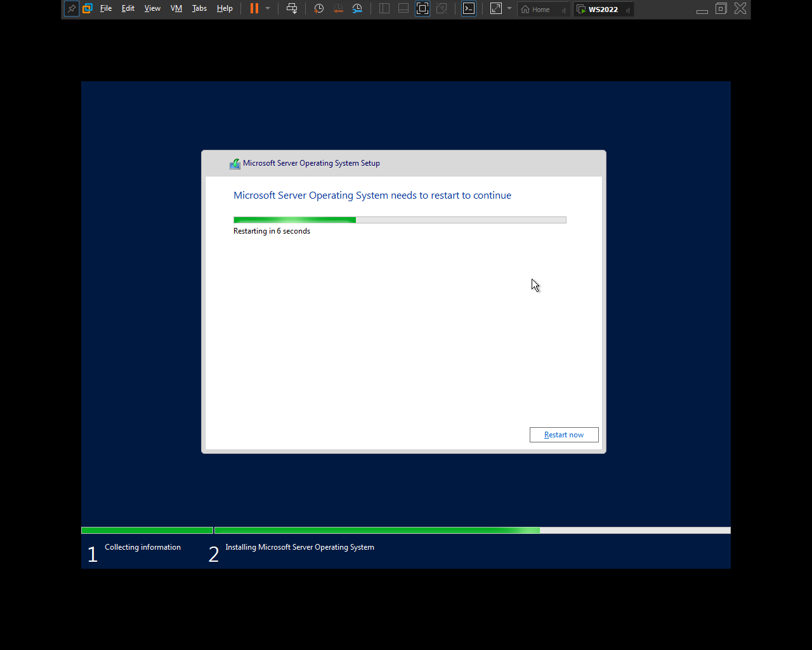Open the View menu

(152, 9)
